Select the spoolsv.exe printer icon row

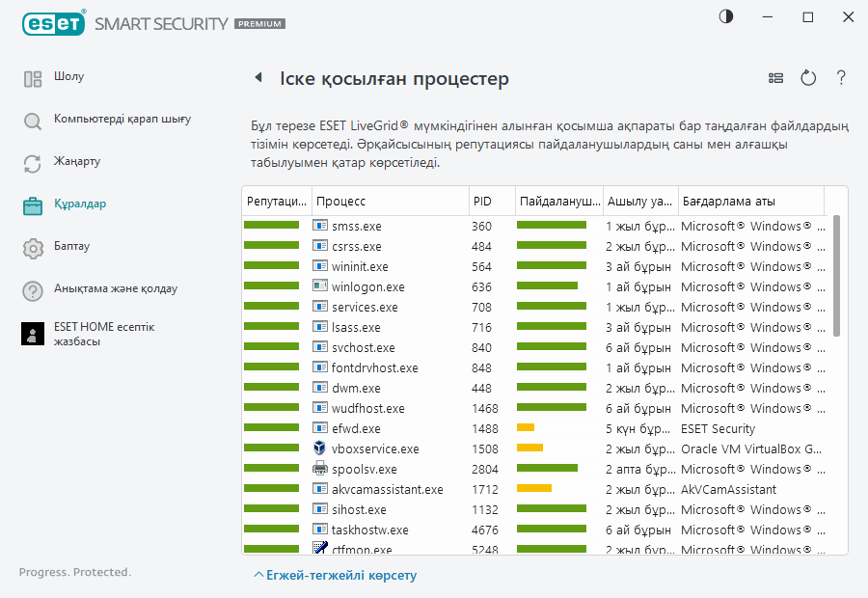pyautogui.click(x=321, y=469)
